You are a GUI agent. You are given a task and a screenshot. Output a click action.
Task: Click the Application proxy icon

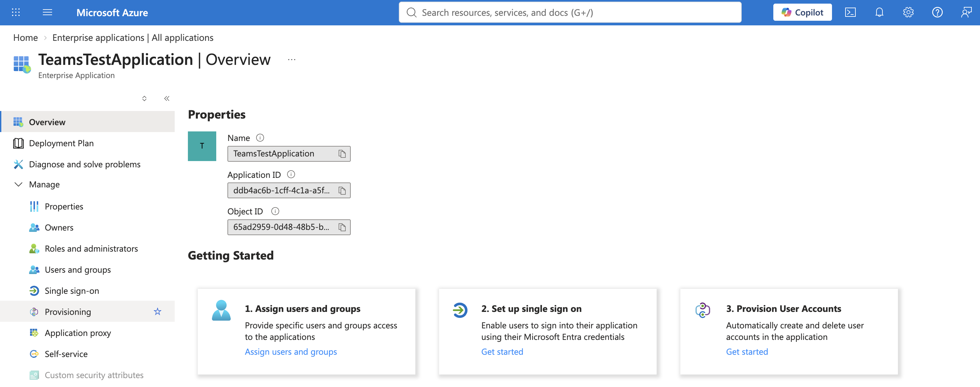(34, 333)
